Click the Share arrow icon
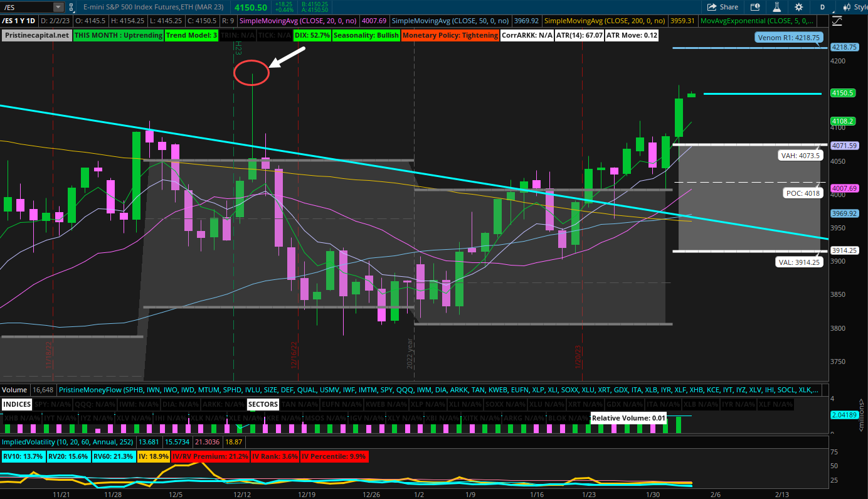This screenshot has height=499, width=868. click(x=712, y=7)
